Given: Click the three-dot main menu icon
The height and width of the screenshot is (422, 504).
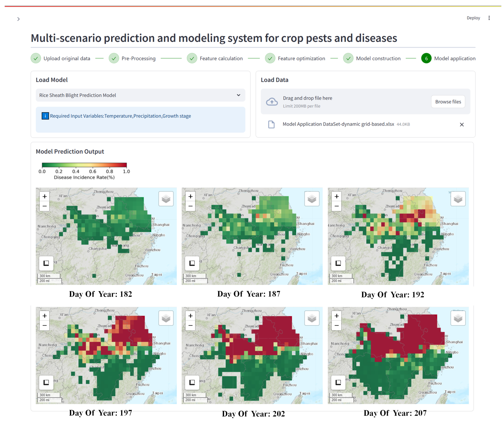Looking at the screenshot, I should pos(489,18).
